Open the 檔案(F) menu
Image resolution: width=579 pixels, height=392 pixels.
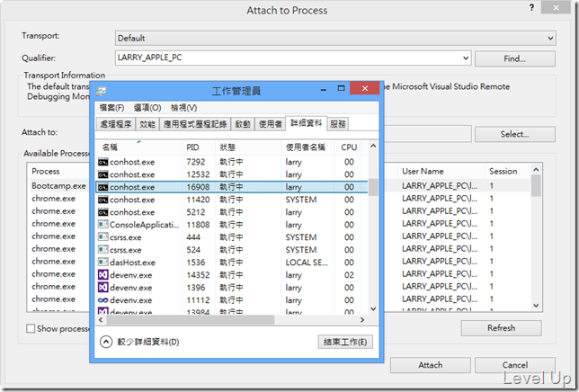click(x=111, y=108)
